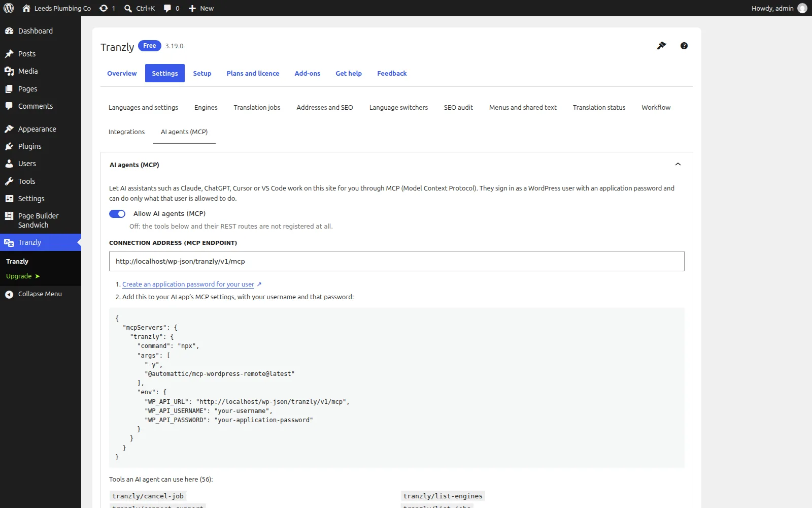Click the New plus button

click(201, 8)
